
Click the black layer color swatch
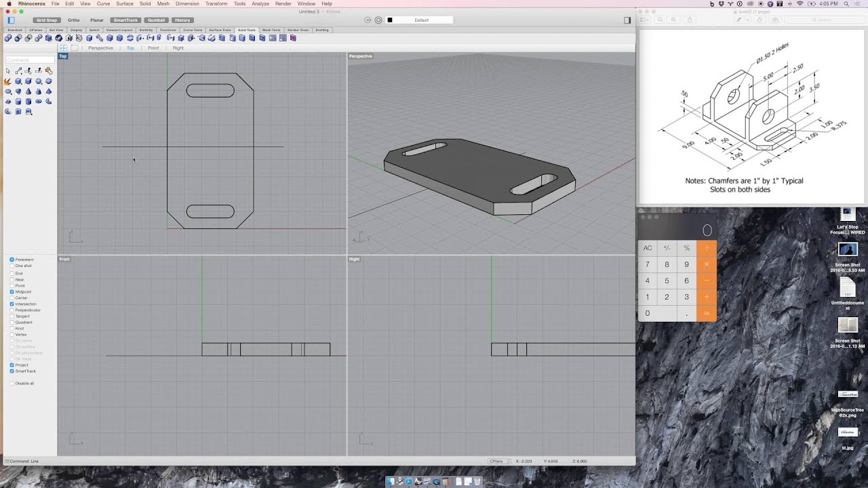[390, 20]
